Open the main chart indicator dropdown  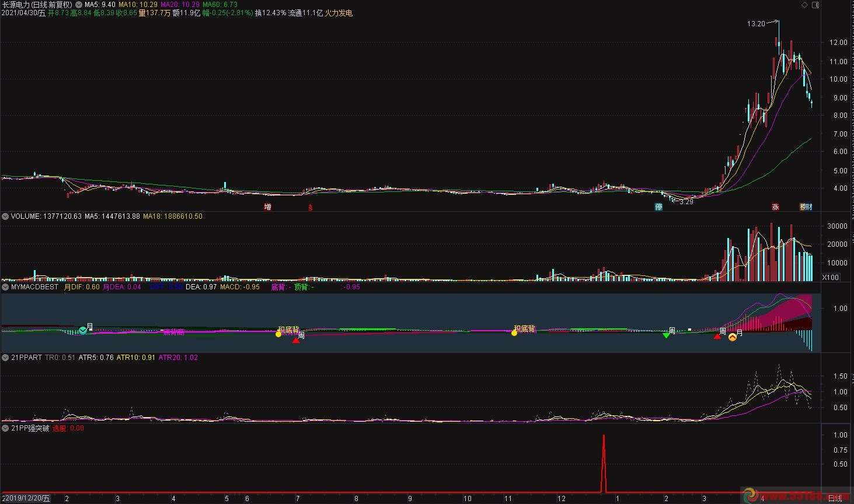[x=79, y=4]
